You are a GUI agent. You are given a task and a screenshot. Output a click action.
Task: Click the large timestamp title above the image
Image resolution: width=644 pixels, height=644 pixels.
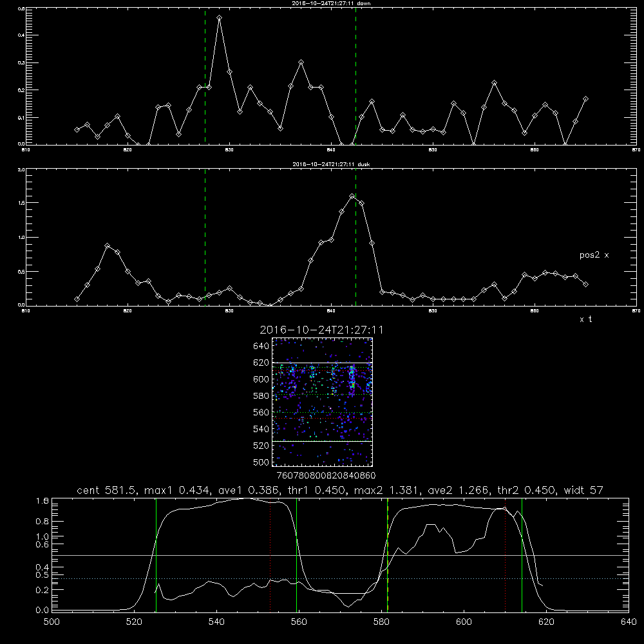(x=321, y=330)
